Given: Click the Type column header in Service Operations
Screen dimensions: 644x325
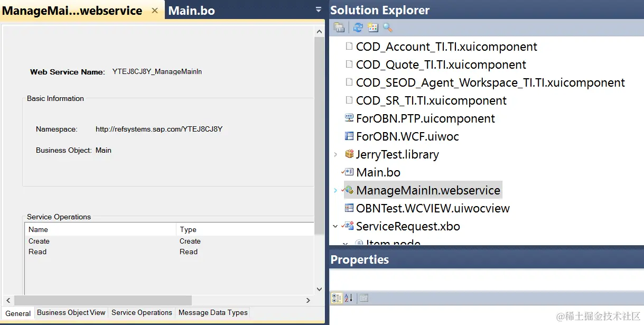Looking at the screenshot, I should click(x=245, y=229).
